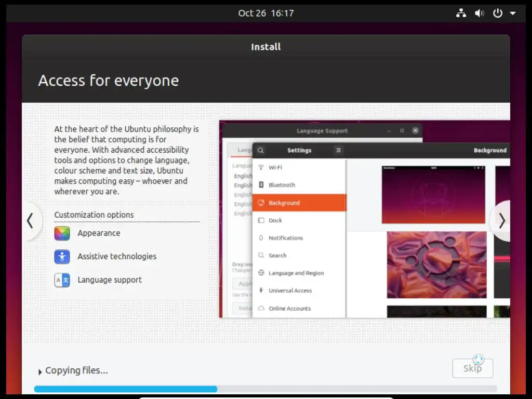Viewport: 532px width, 399px height.
Task: Click the Bluetooth icon in Settings list
Action: point(261,185)
